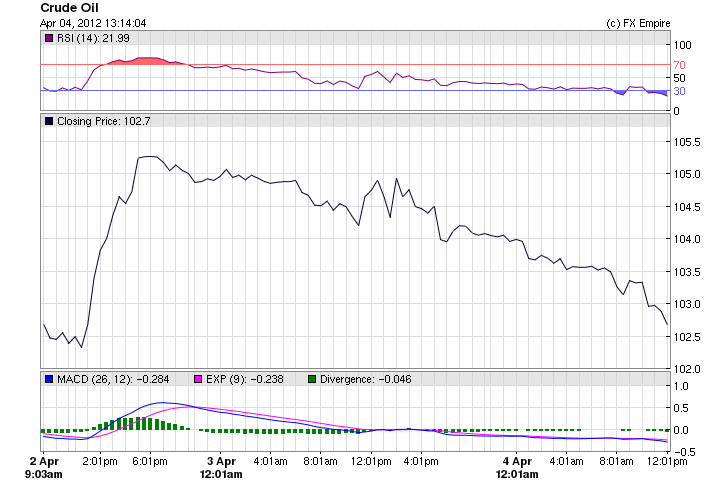The width and height of the screenshot is (710, 487).
Task: Click the '12:01pm' label before 4:01pm
Action: tap(371, 461)
